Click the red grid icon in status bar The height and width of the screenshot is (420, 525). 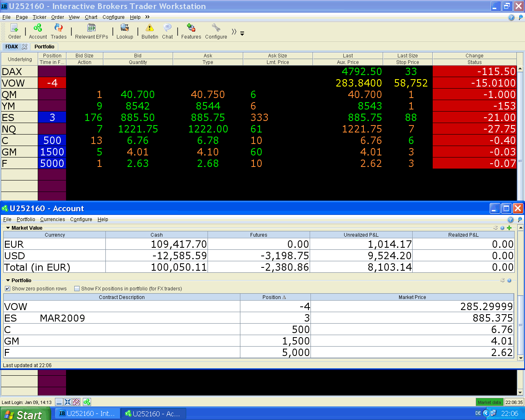[x=76, y=402]
